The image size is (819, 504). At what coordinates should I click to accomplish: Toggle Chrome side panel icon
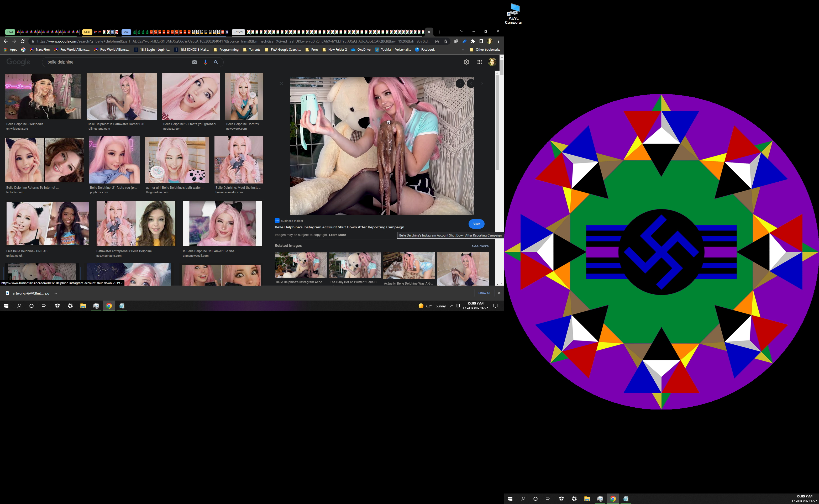(x=481, y=41)
